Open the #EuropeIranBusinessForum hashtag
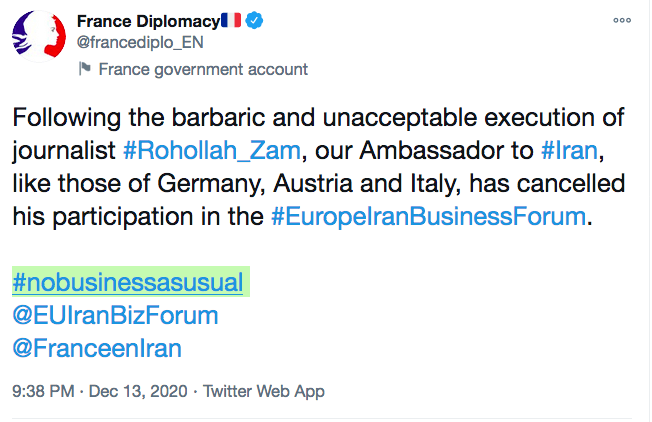Image resolution: width=652 pixels, height=422 pixels. click(x=427, y=218)
